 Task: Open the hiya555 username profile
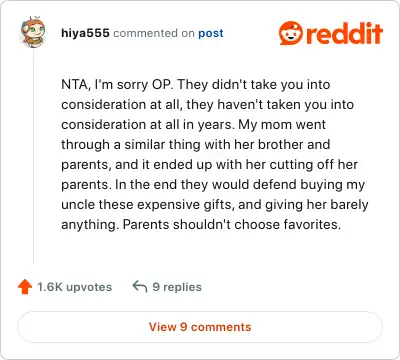85,33
